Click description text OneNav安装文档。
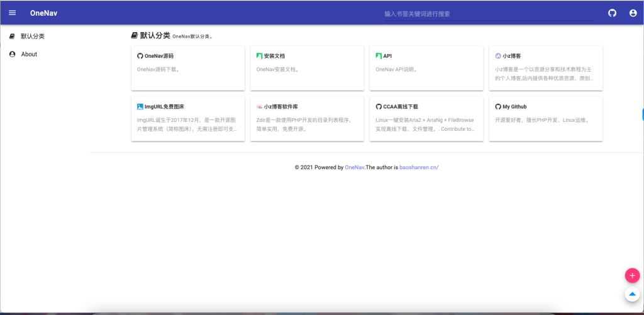 point(277,69)
